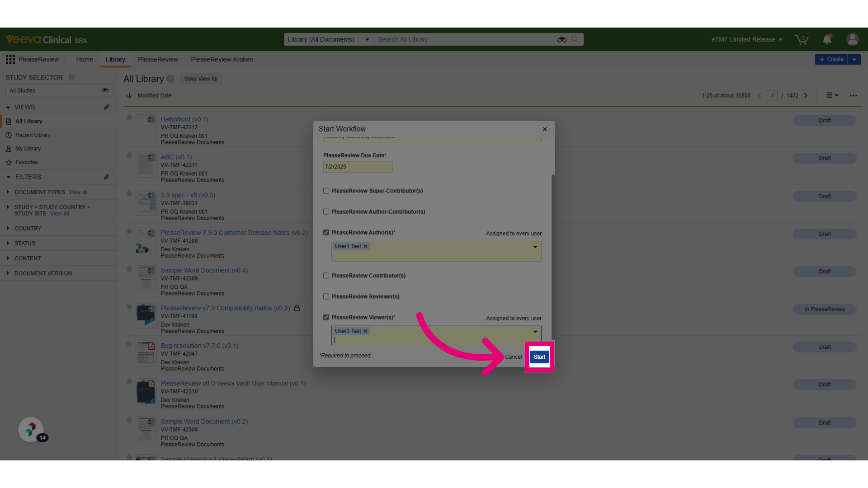Click the Start Workflow dialog scrollbar
The width and height of the screenshot is (868, 488).
[x=552, y=257]
